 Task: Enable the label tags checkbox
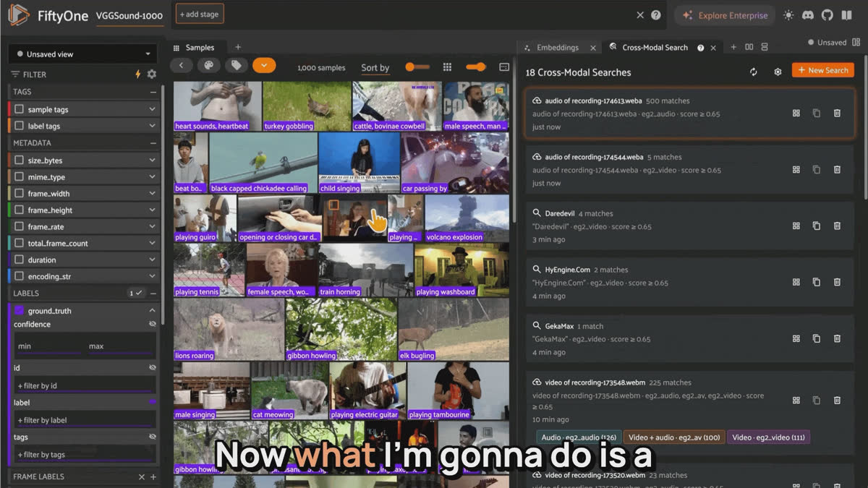pyautogui.click(x=20, y=126)
